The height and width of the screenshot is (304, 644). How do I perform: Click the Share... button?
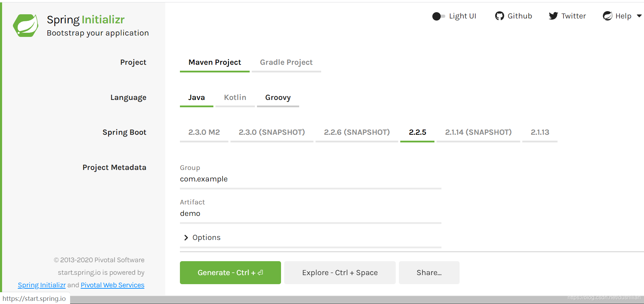point(429,273)
